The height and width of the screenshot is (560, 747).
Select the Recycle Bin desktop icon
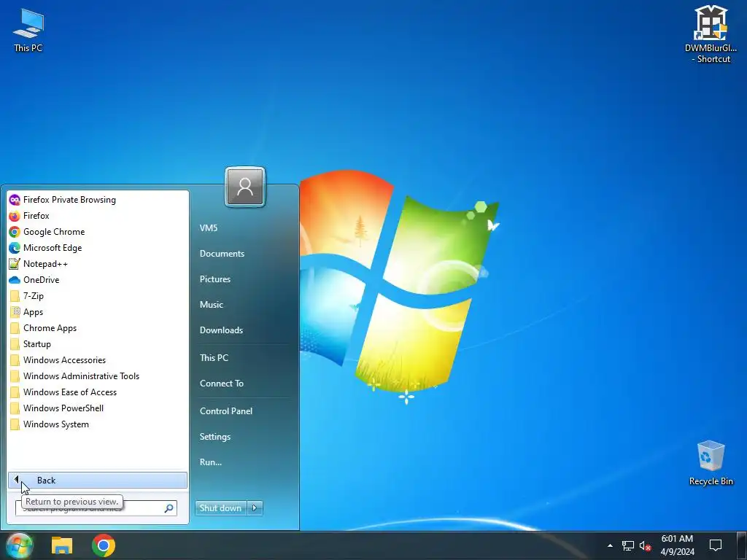point(711,463)
